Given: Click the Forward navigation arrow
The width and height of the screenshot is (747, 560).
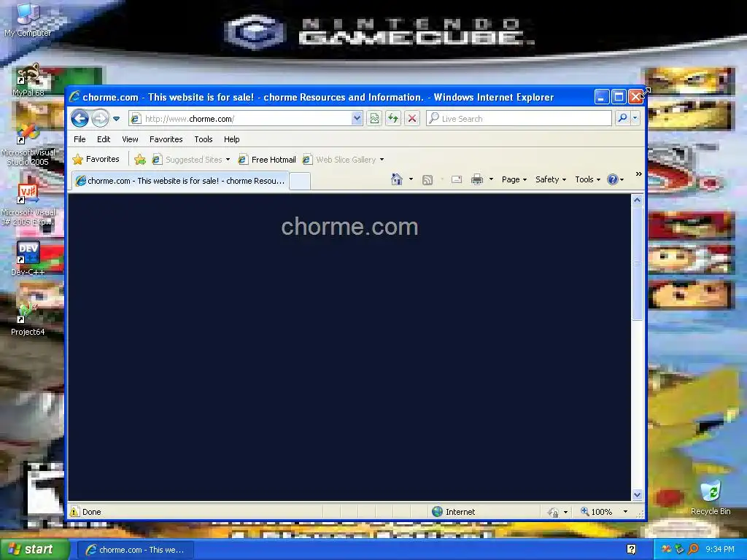Looking at the screenshot, I should point(100,119).
